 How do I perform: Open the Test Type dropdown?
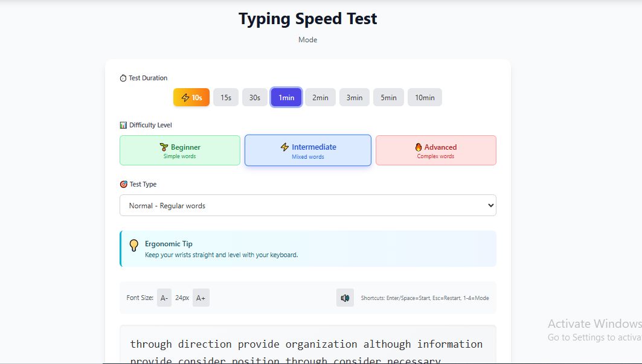tap(307, 205)
